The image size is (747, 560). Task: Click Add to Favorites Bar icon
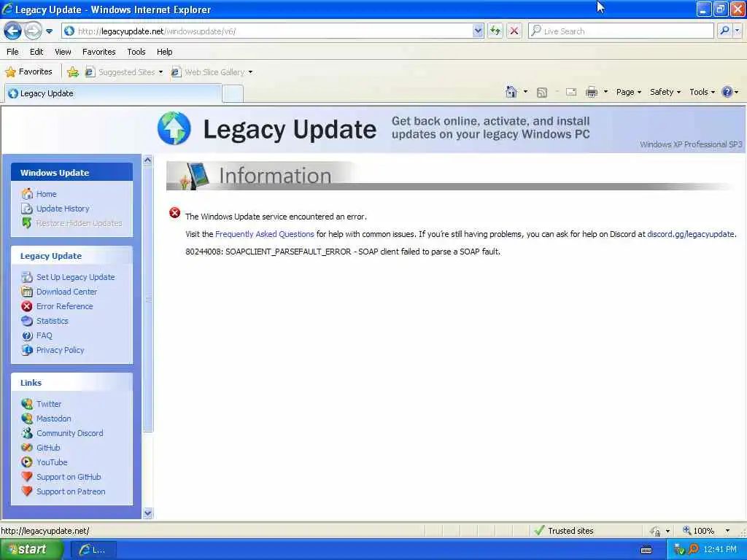tap(73, 72)
